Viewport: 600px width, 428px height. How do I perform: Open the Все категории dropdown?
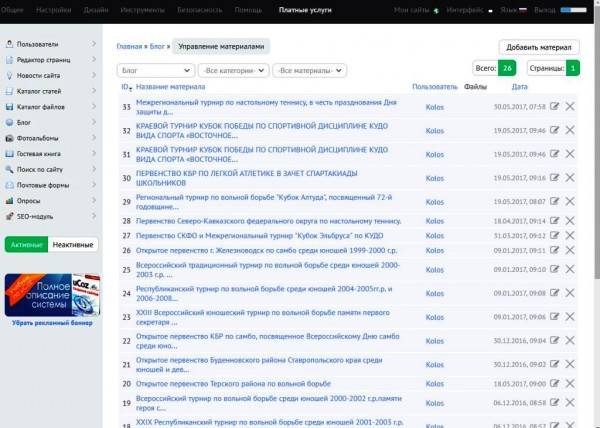point(233,70)
